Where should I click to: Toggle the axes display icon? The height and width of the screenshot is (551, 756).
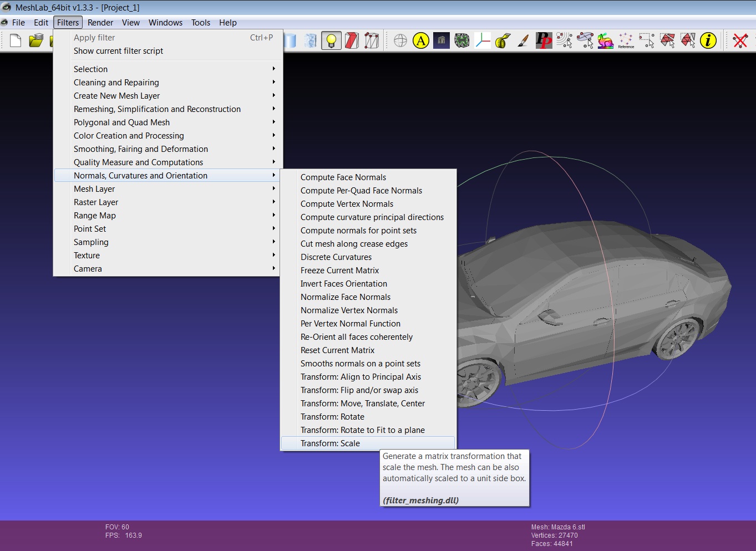(481, 40)
